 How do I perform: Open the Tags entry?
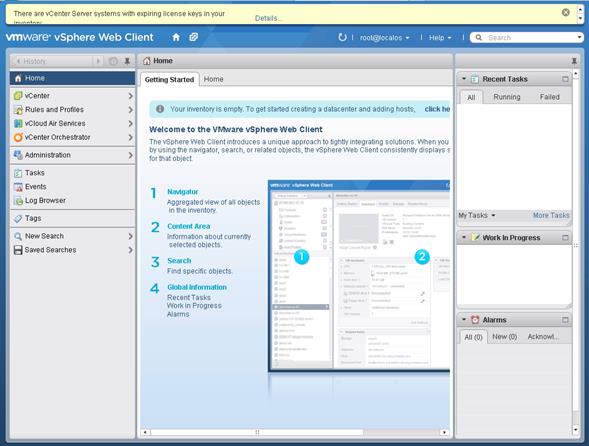tap(33, 218)
